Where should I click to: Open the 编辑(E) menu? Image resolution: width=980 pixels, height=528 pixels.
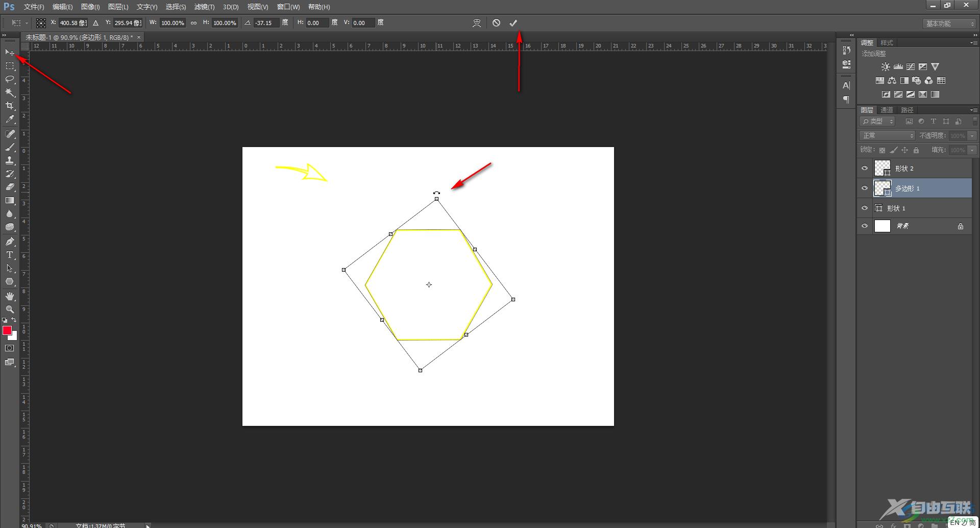tap(63, 7)
